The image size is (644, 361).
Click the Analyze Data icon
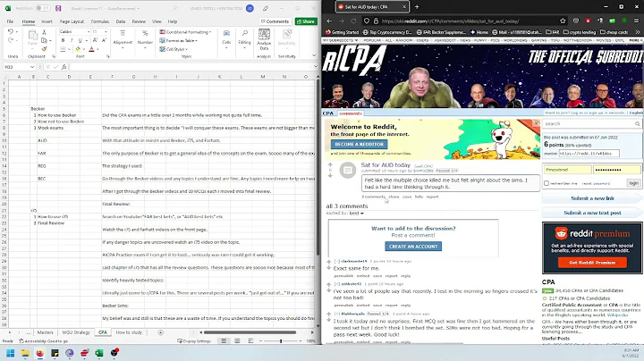264,34
